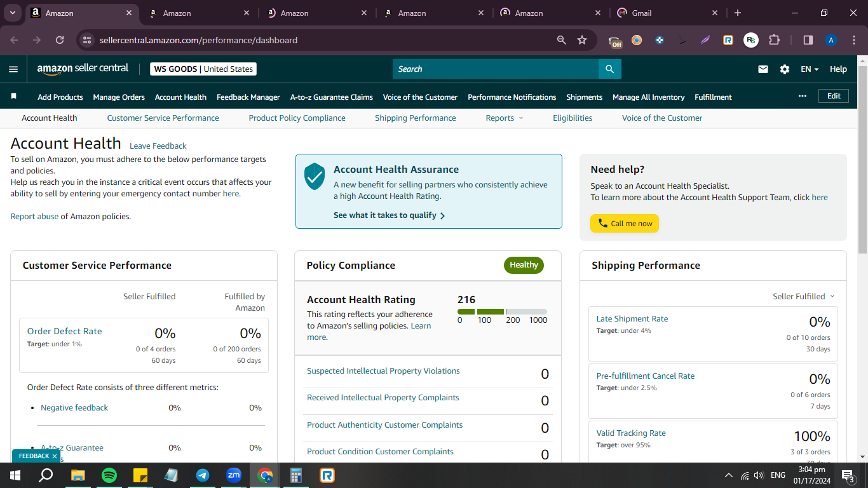This screenshot has width=868, height=488.
Task: Open the Eligibilities tab
Action: click(573, 118)
